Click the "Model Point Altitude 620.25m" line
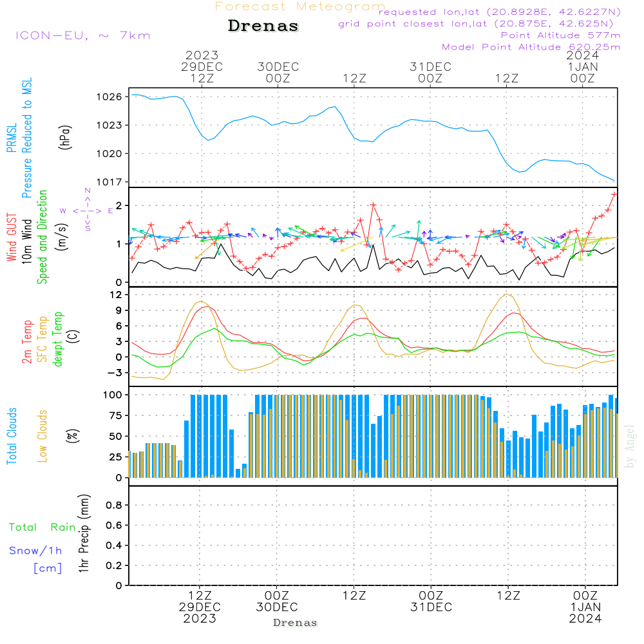Image resolution: width=644 pixels, height=644 pixels. click(x=531, y=47)
